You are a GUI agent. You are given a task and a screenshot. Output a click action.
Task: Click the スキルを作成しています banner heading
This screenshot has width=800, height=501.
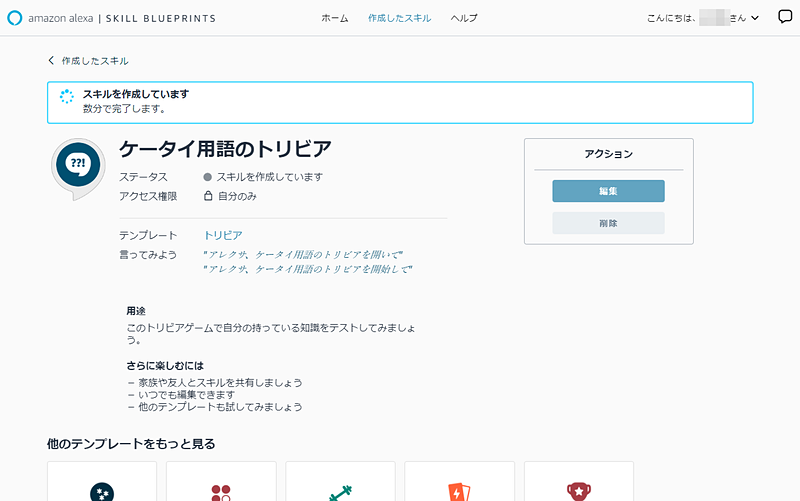pos(136,94)
